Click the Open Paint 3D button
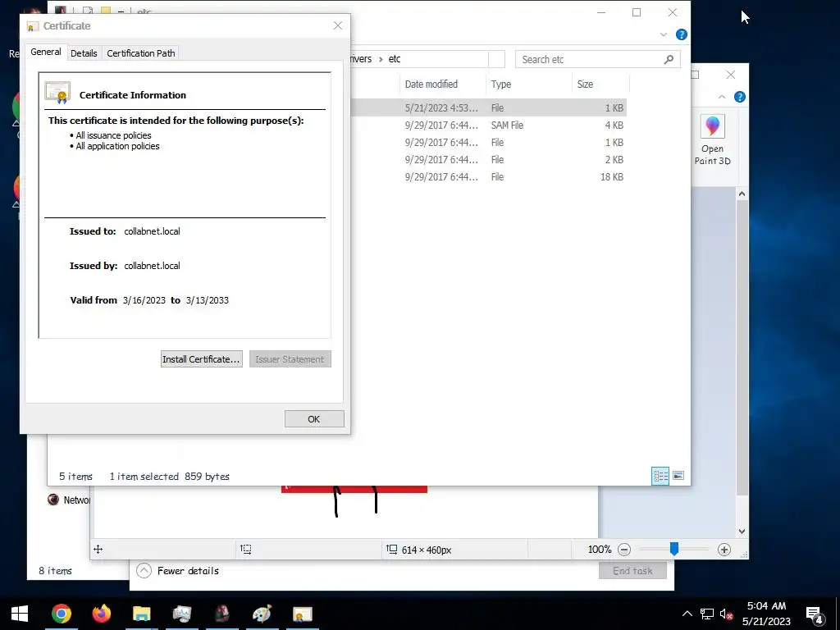The height and width of the screenshot is (630, 840). [712, 140]
